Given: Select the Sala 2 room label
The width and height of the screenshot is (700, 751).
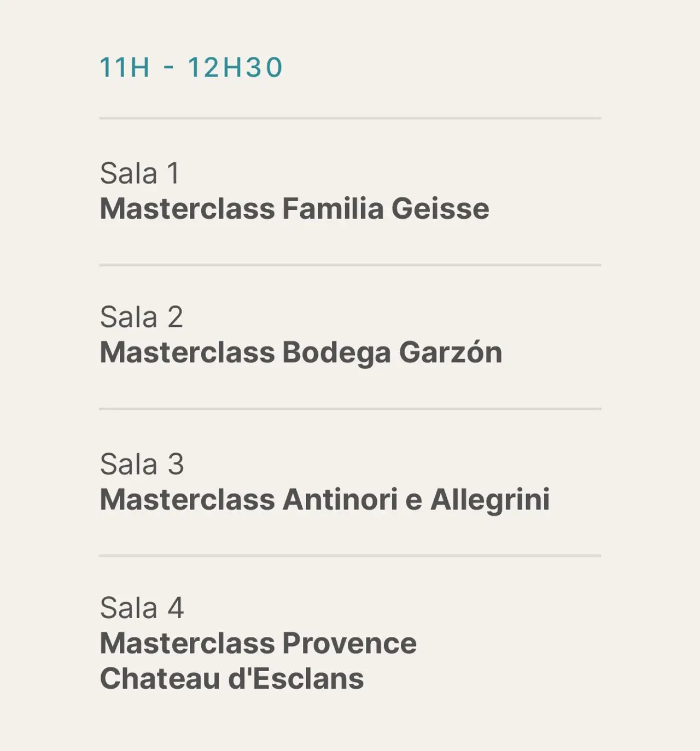Looking at the screenshot, I should tap(141, 317).
